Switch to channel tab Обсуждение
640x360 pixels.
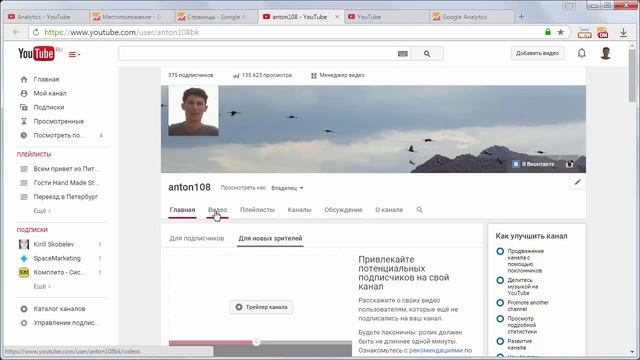pyautogui.click(x=343, y=210)
